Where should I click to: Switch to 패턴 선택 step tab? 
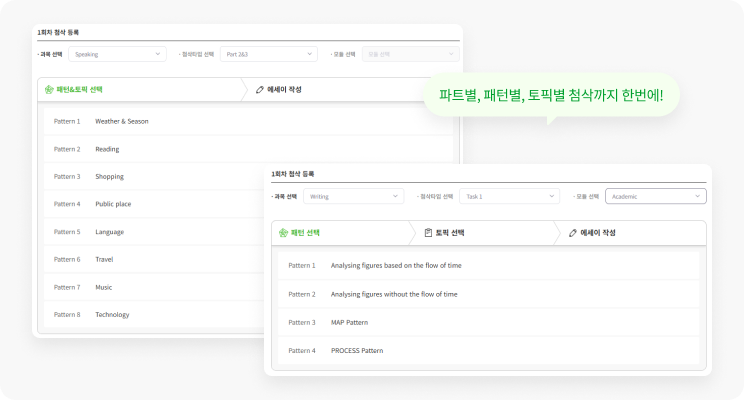tap(343, 233)
